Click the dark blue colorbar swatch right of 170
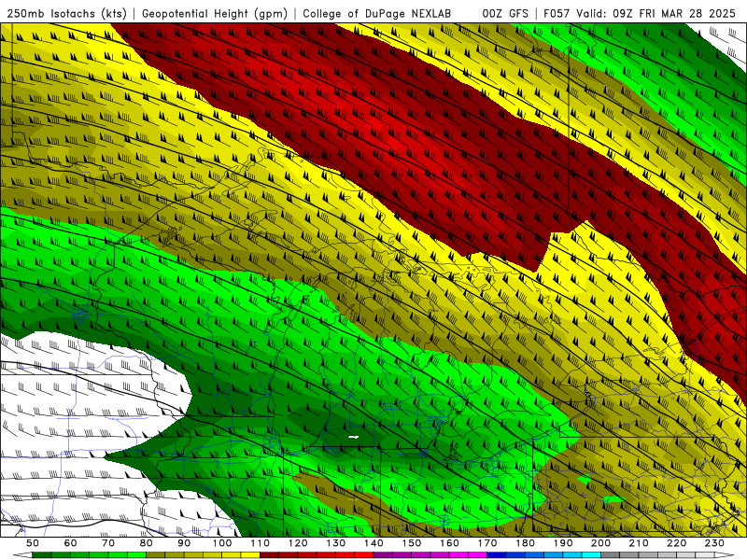 point(497,555)
